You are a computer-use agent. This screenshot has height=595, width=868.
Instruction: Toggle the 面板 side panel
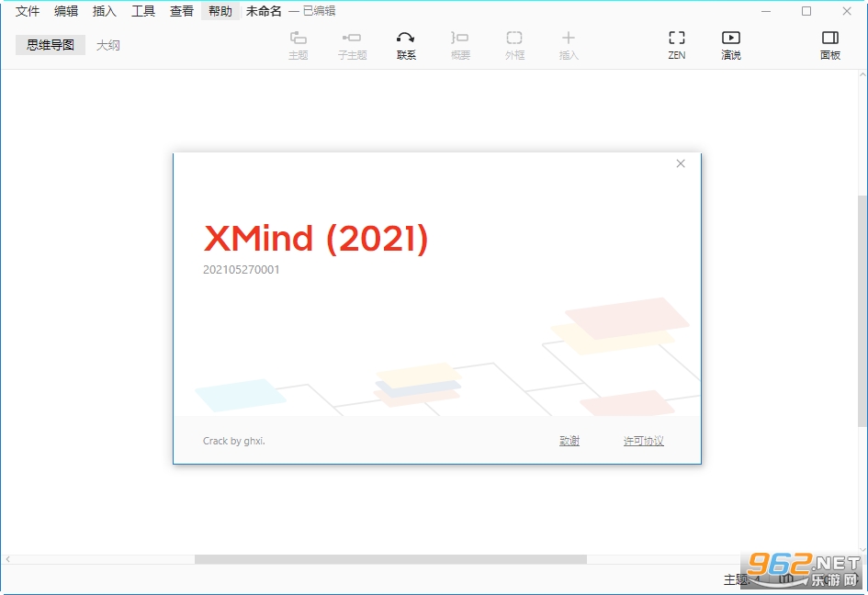point(830,45)
